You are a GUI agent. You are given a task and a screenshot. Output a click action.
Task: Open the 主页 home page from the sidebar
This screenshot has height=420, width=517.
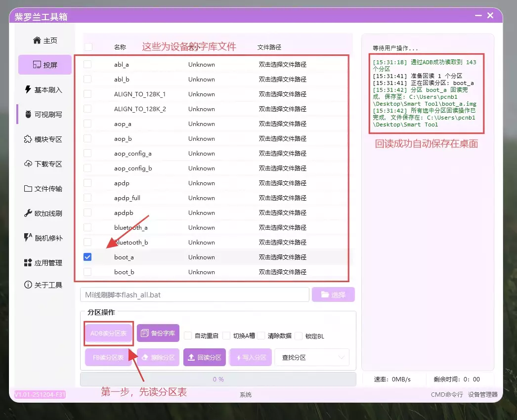(x=43, y=40)
